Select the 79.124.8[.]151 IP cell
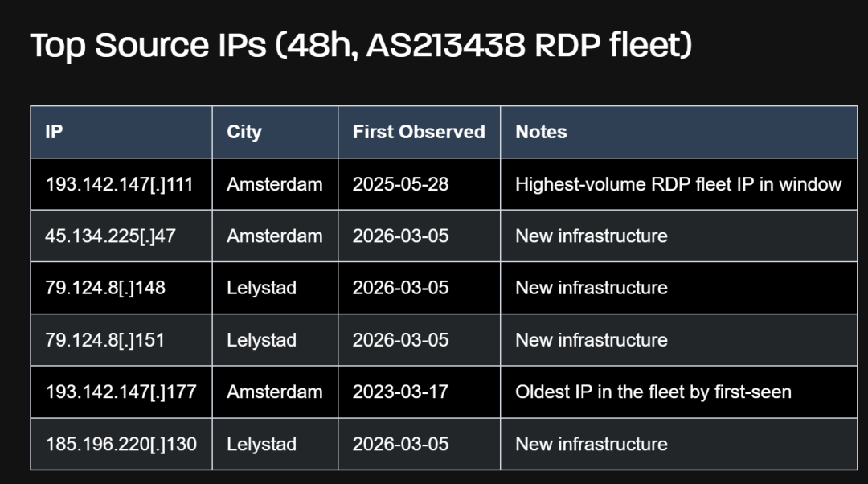The height and width of the screenshot is (484, 868). pos(105,340)
